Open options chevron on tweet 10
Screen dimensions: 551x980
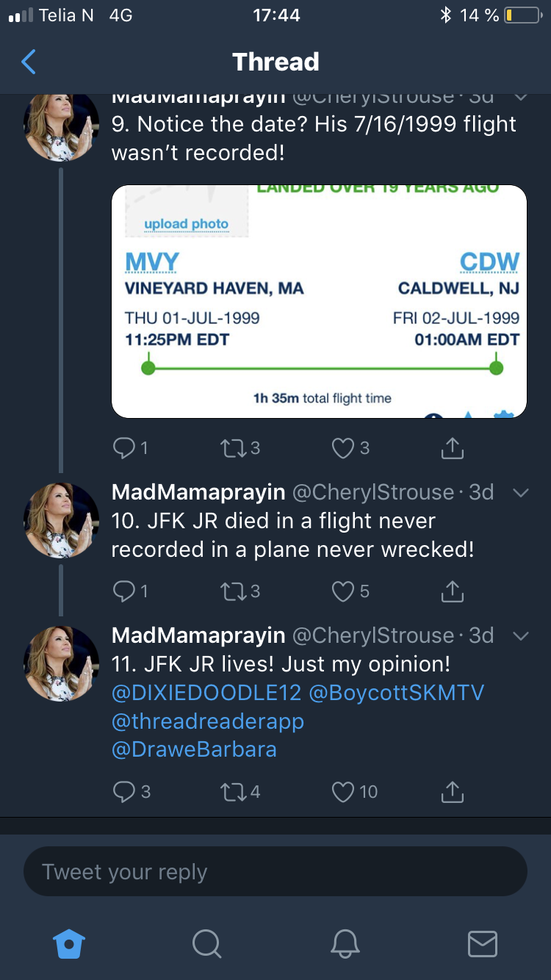click(x=520, y=493)
